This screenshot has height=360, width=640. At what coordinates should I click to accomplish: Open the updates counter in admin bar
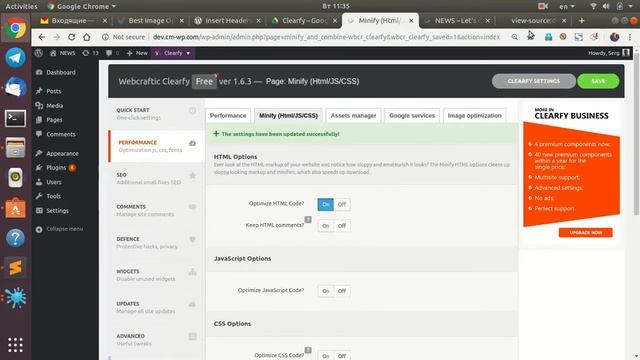90,53
